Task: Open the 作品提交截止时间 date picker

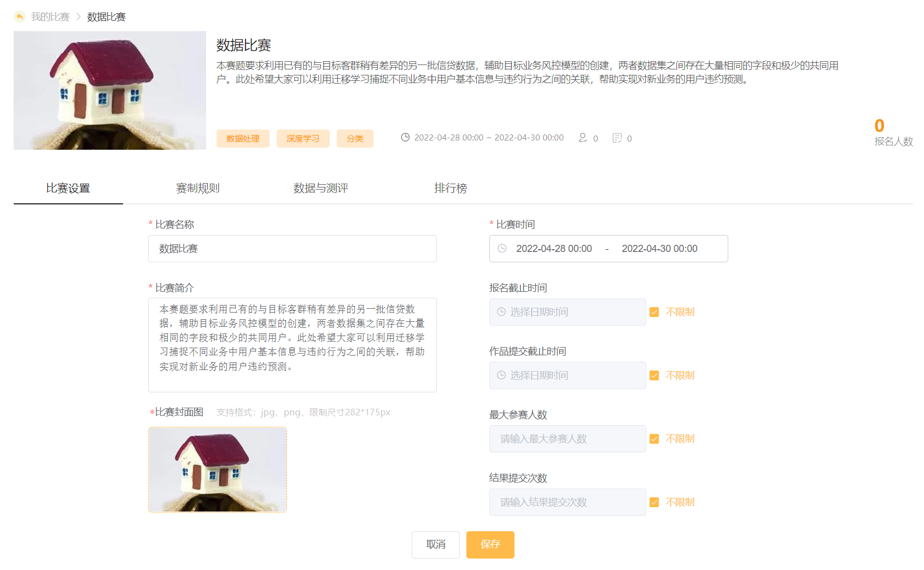Action: pos(567,375)
